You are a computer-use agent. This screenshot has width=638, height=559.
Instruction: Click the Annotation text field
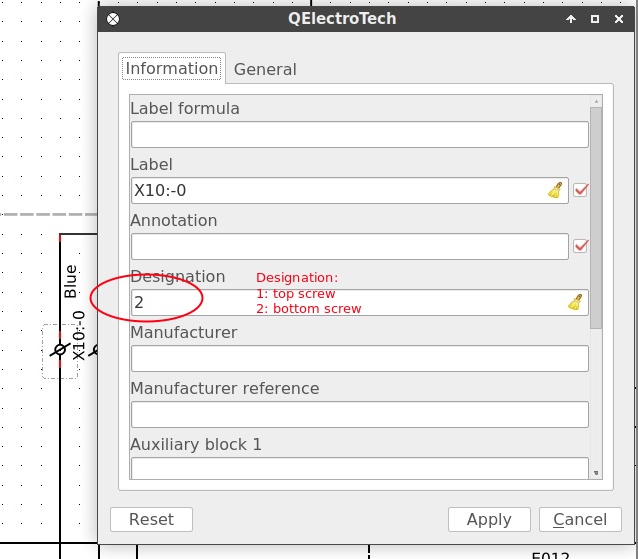coord(349,246)
